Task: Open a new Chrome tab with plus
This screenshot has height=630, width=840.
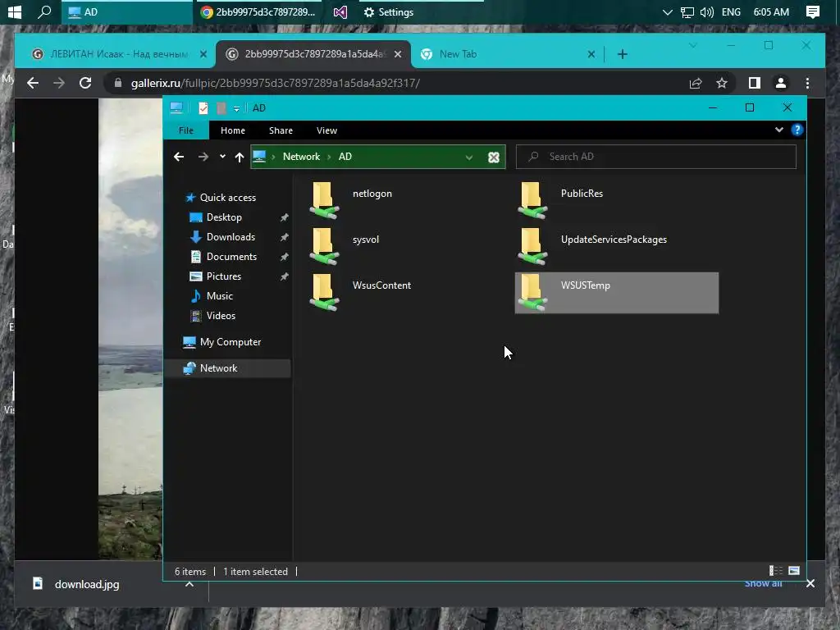Action: tap(622, 54)
